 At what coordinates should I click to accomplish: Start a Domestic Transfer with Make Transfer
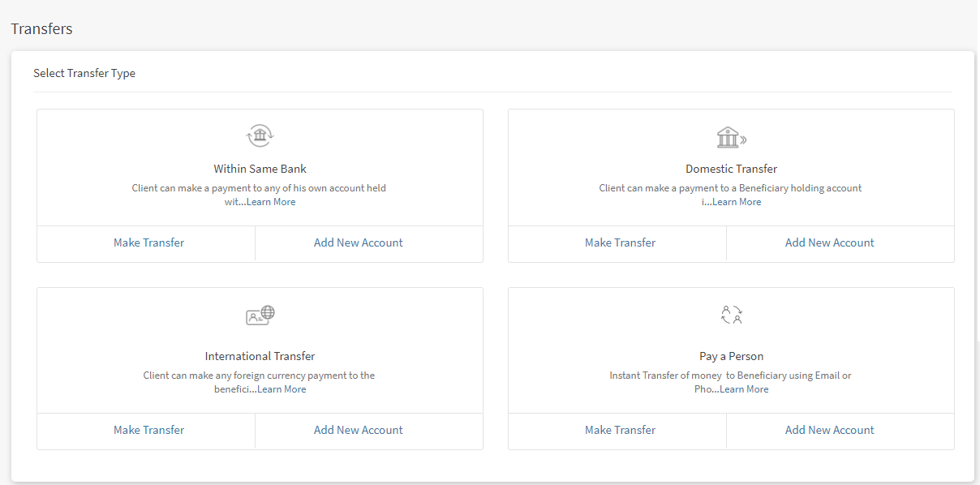pyautogui.click(x=620, y=242)
